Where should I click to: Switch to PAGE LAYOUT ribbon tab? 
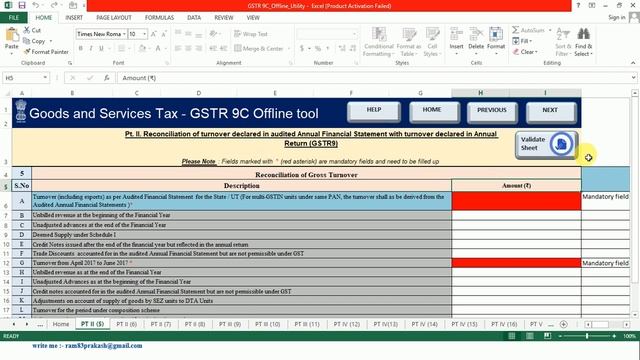(114, 18)
